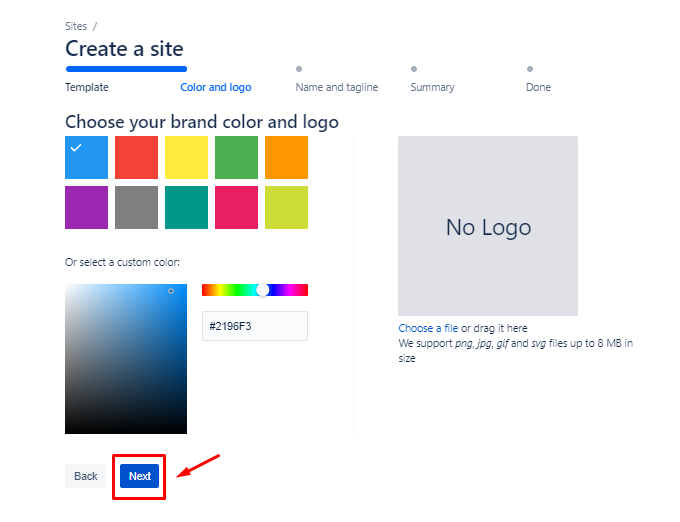
Task: Select the Color and logo step
Action: [x=216, y=87]
